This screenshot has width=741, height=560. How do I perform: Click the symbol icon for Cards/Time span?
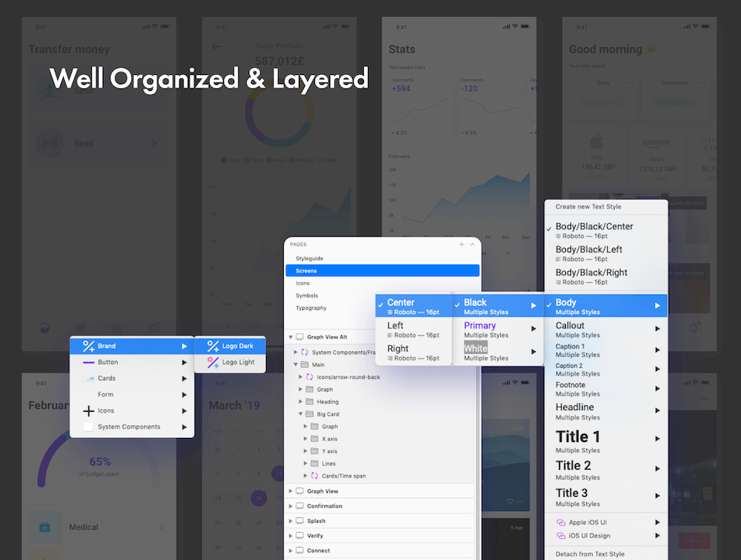pos(315,476)
